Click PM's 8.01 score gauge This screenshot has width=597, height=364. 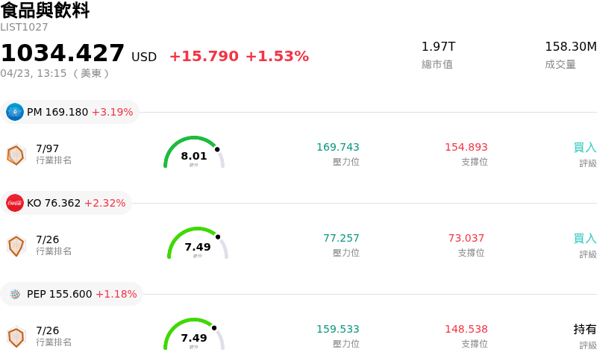click(194, 153)
